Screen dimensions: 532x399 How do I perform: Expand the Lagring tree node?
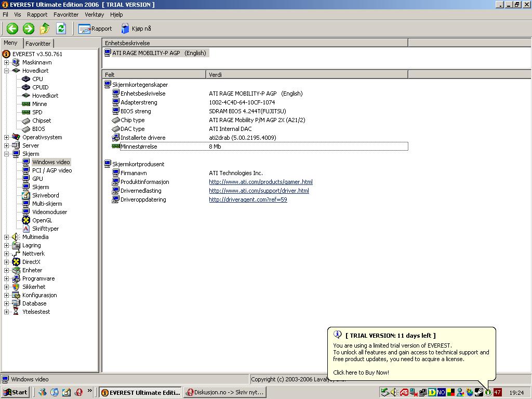click(x=6, y=245)
